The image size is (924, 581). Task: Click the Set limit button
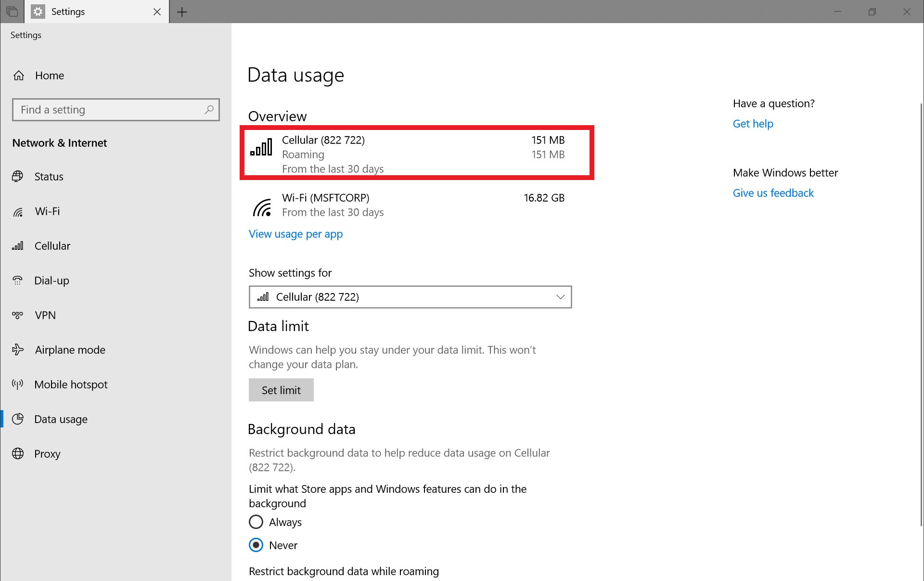click(x=281, y=390)
